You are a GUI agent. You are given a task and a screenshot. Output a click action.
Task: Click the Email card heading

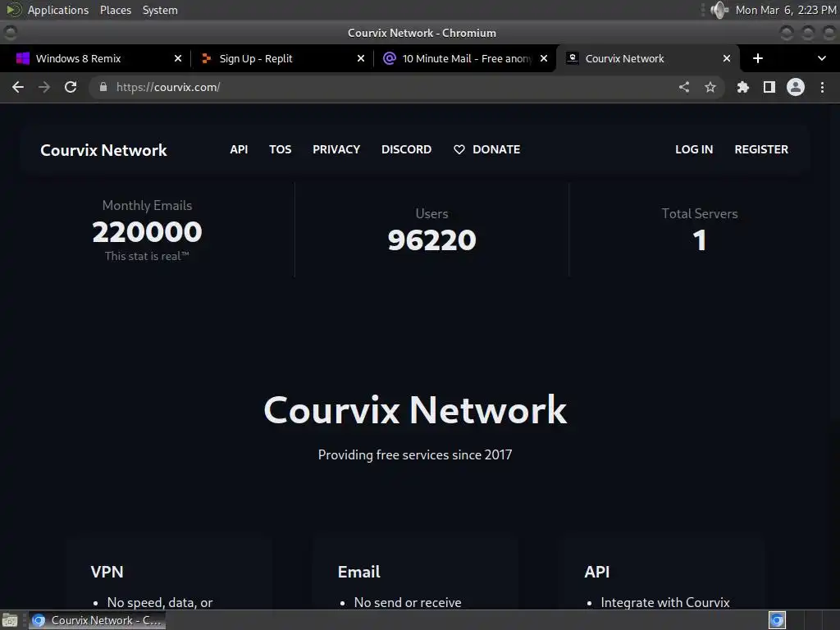[x=359, y=572]
